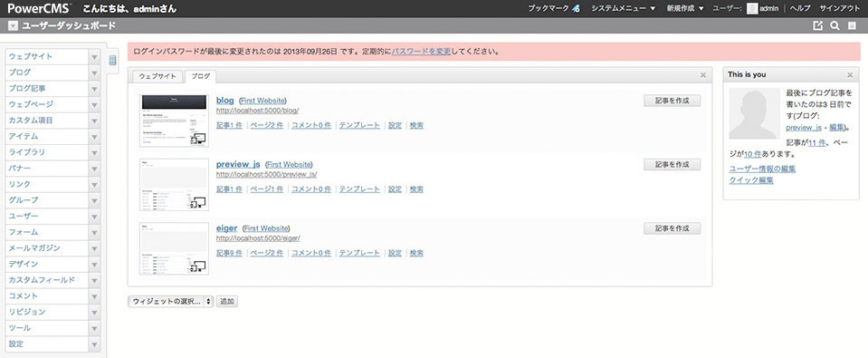Open the external window icon in header

pyautogui.click(x=817, y=25)
